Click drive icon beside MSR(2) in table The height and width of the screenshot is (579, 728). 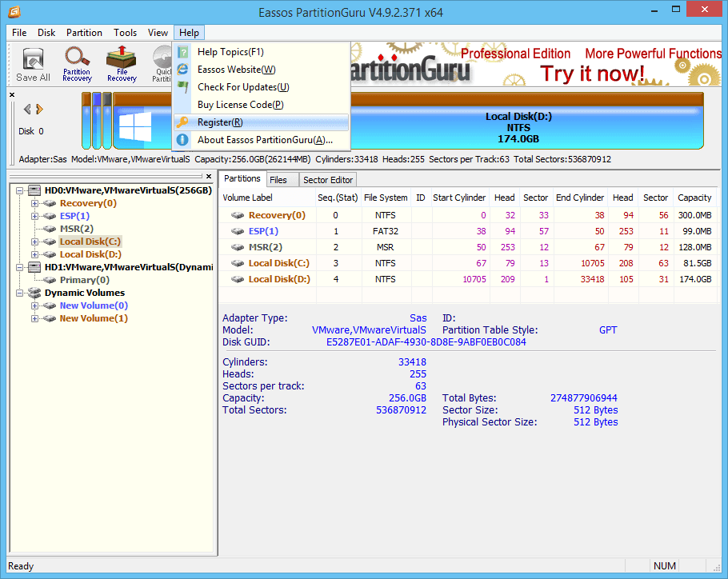pos(238,247)
